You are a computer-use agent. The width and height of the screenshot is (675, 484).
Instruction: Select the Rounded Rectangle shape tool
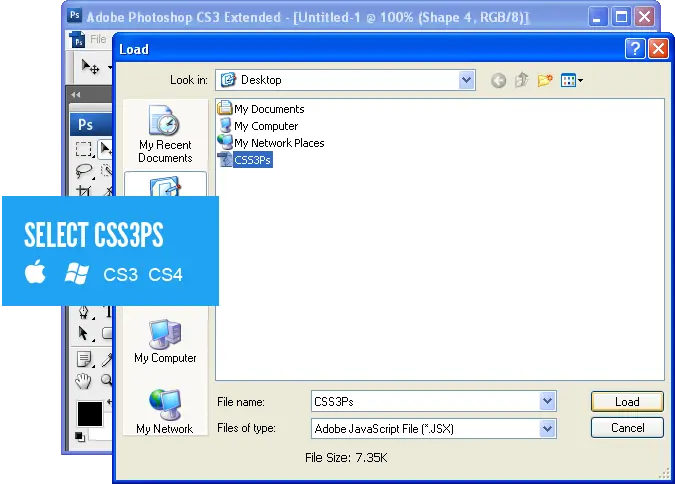pos(107,333)
